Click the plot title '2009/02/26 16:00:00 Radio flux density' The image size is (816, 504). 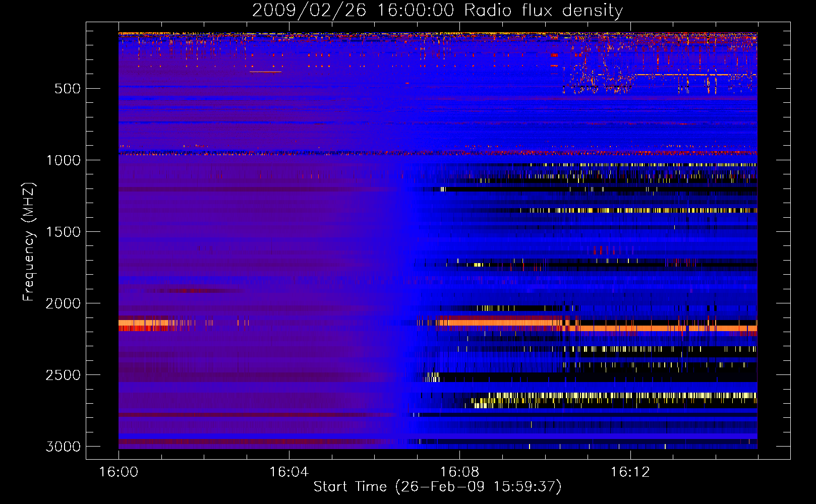pyautogui.click(x=437, y=11)
